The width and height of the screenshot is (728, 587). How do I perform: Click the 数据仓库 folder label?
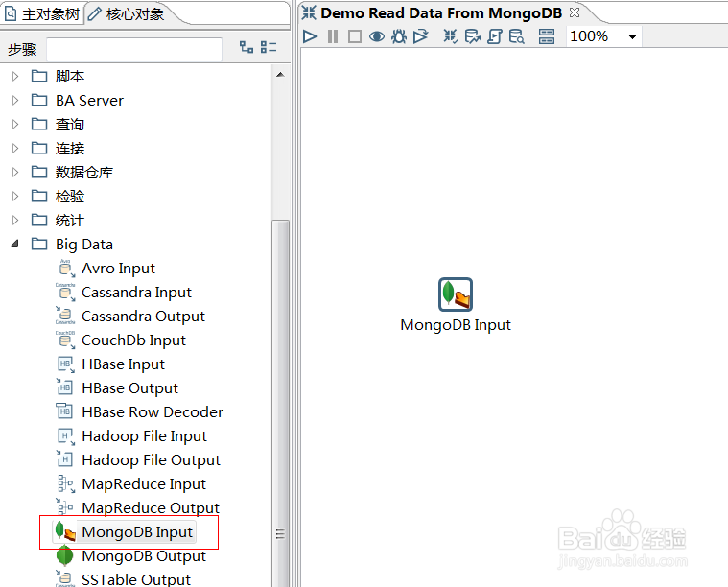(x=84, y=173)
